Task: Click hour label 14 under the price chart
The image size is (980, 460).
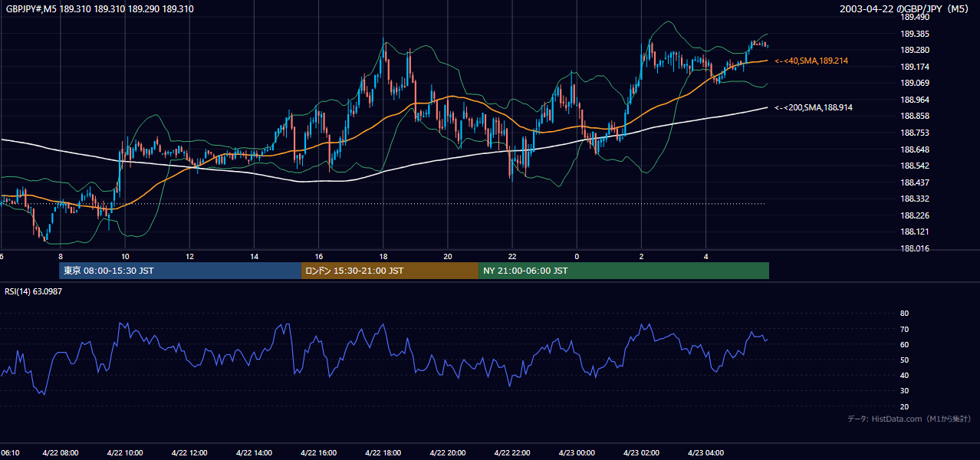Action: click(x=254, y=257)
